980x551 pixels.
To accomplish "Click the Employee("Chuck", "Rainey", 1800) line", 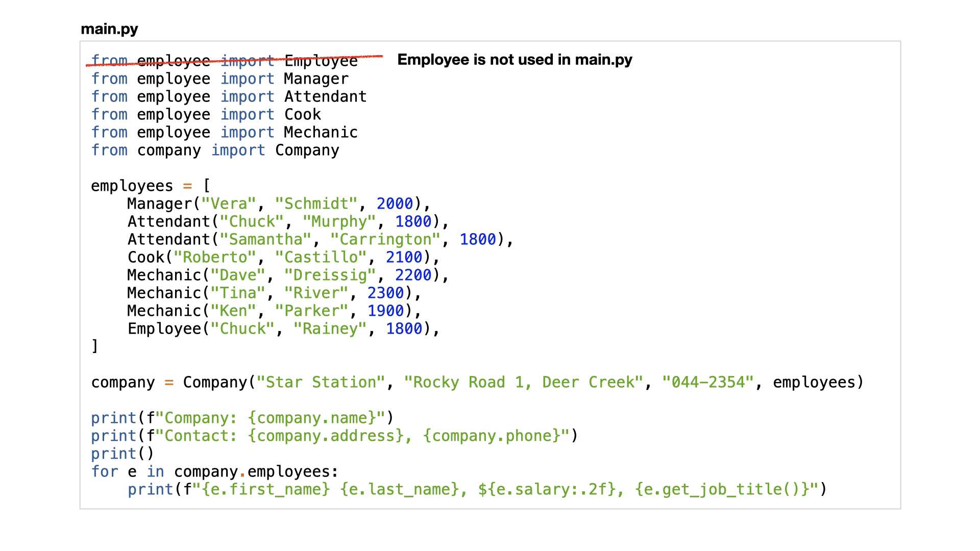I will (x=284, y=329).
